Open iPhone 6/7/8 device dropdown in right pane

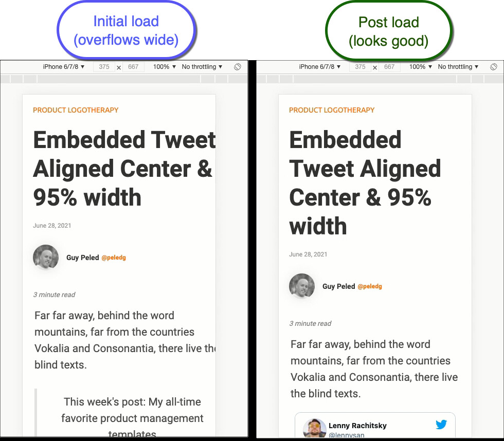(x=320, y=67)
